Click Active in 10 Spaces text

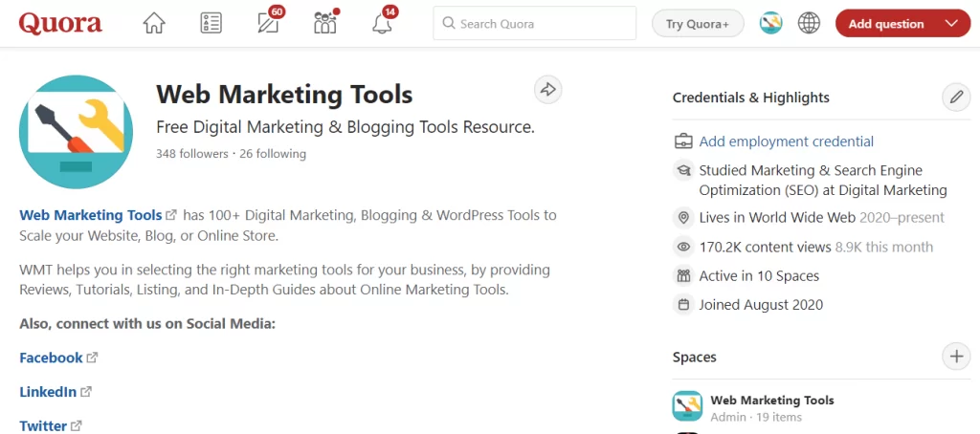tap(759, 276)
